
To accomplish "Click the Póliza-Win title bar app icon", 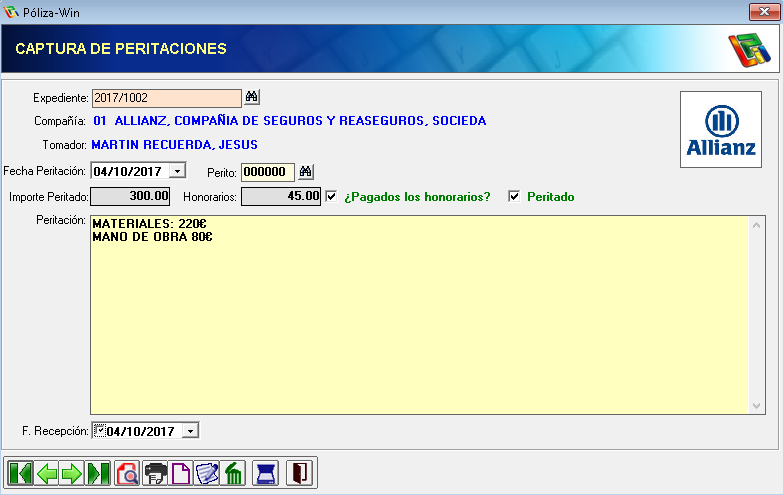I will [x=10, y=12].
